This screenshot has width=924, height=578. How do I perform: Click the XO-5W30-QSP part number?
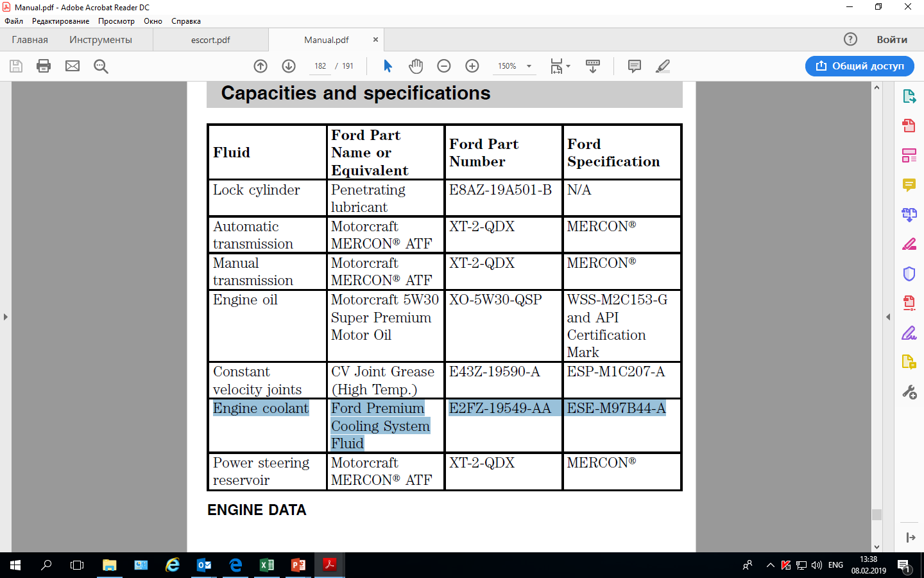pyautogui.click(x=495, y=300)
